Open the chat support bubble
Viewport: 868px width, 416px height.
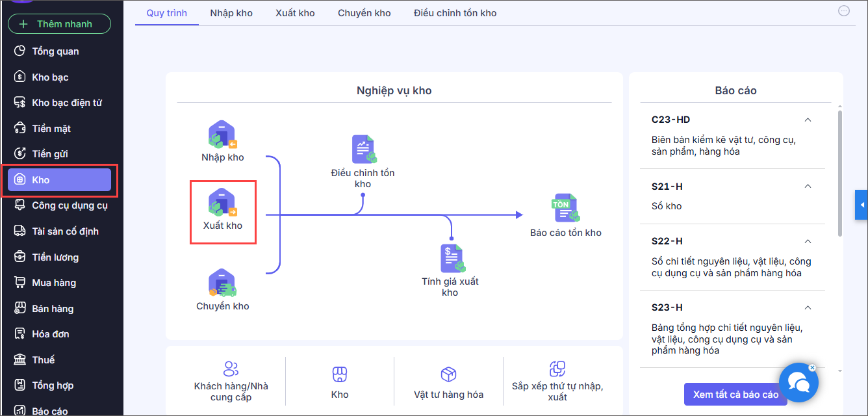[798, 383]
